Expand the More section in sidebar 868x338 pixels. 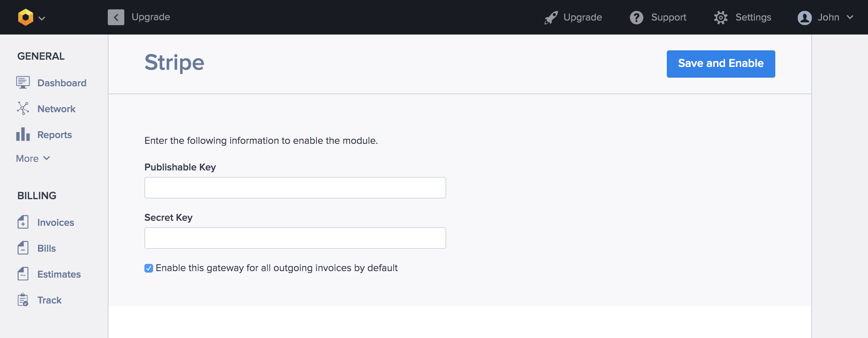point(33,159)
